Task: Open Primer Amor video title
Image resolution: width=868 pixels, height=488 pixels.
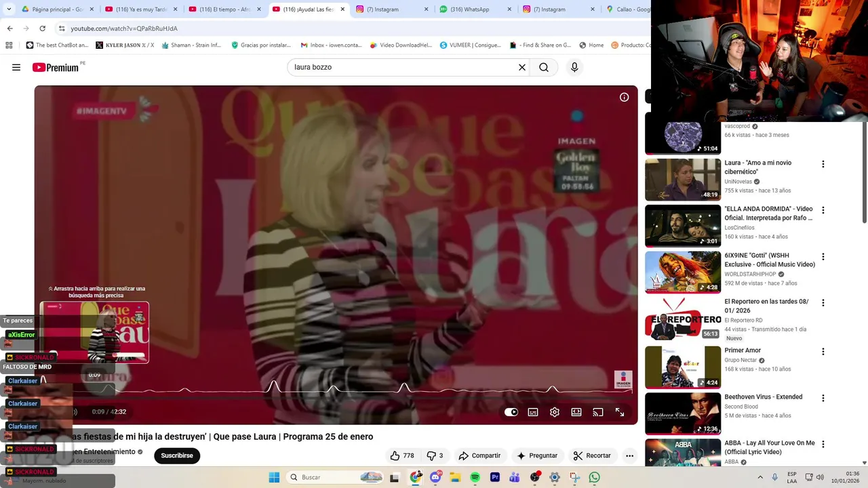Action: coord(743,350)
